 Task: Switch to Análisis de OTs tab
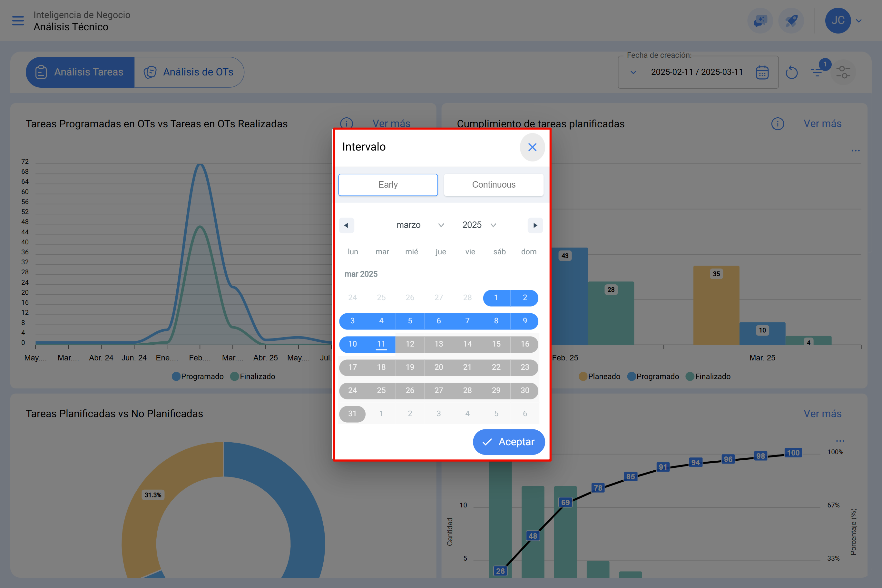189,72
